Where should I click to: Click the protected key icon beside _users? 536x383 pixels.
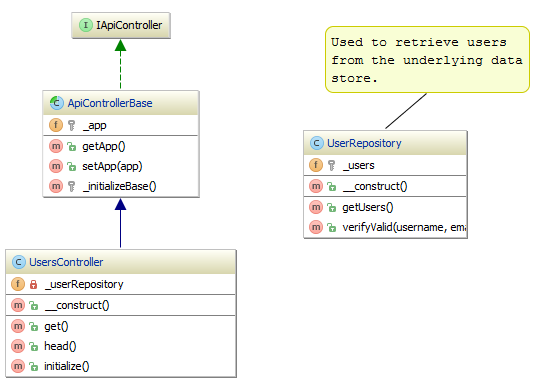click(332, 165)
